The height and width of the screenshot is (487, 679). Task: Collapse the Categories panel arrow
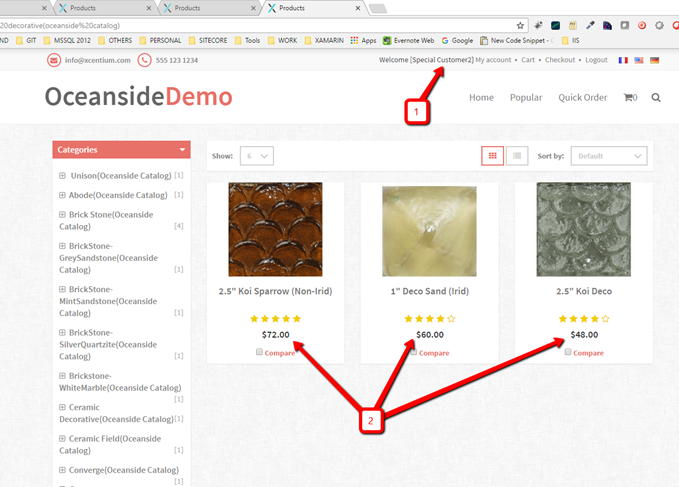pyautogui.click(x=182, y=150)
